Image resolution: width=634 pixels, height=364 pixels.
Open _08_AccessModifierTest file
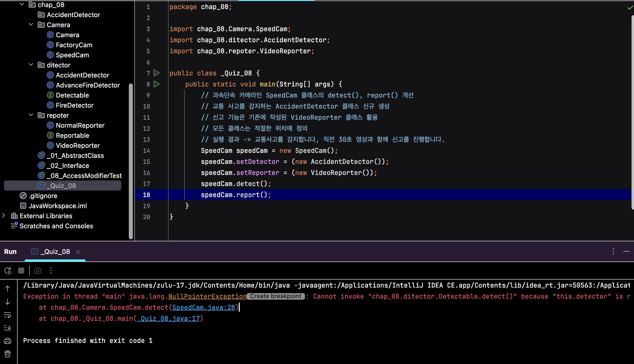80,176
